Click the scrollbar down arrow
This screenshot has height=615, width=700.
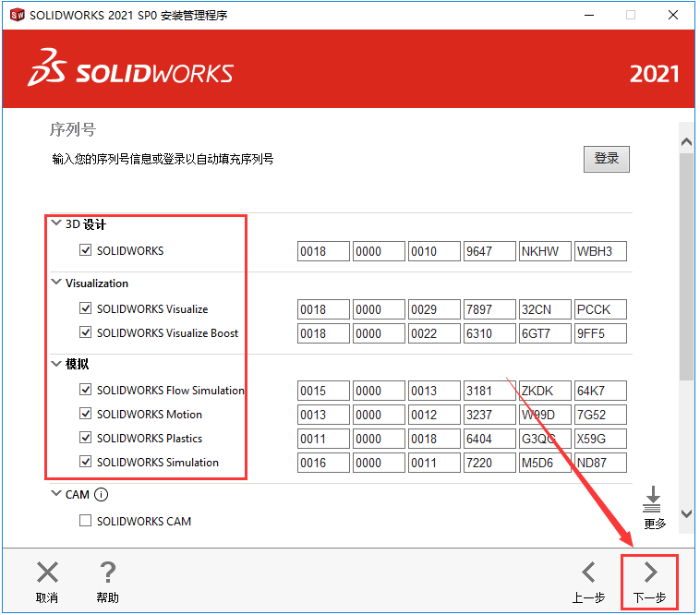click(x=686, y=513)
